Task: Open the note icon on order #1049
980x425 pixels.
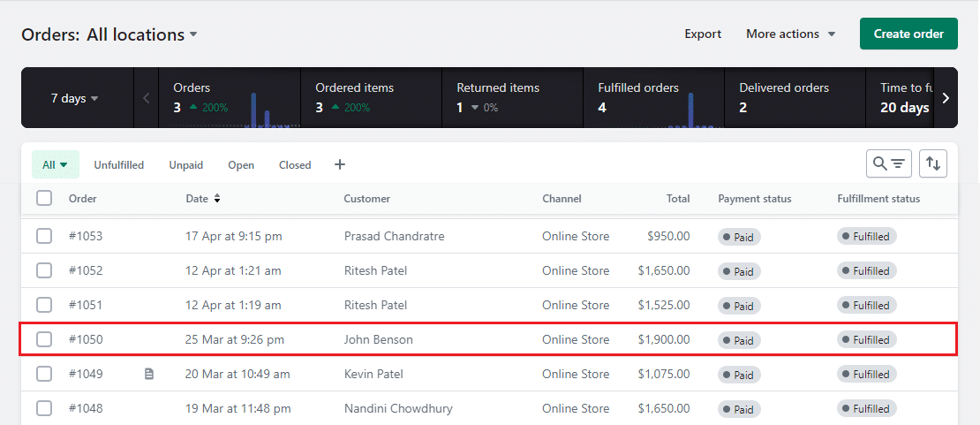Action: [149, 374]
